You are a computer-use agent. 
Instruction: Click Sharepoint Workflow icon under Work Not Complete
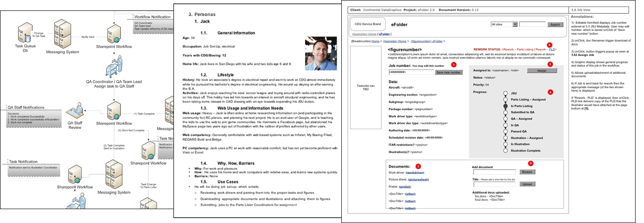tap(148, 149)
